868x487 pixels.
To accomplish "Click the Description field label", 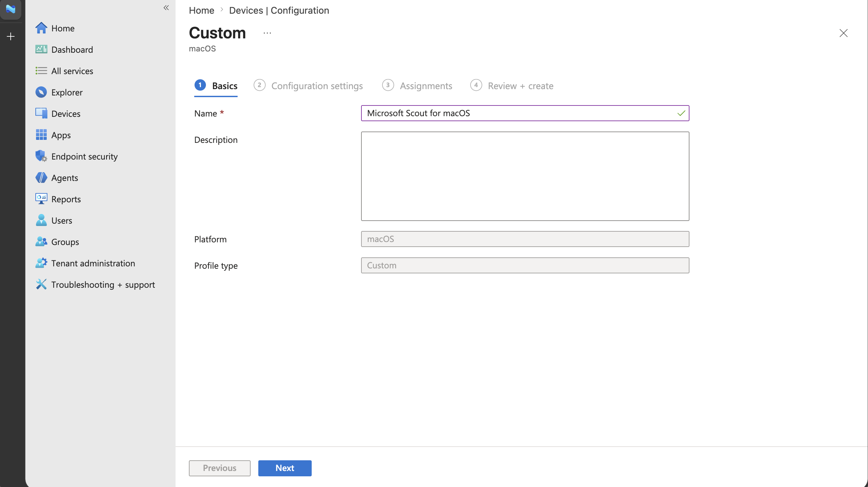I will [216, 140].
